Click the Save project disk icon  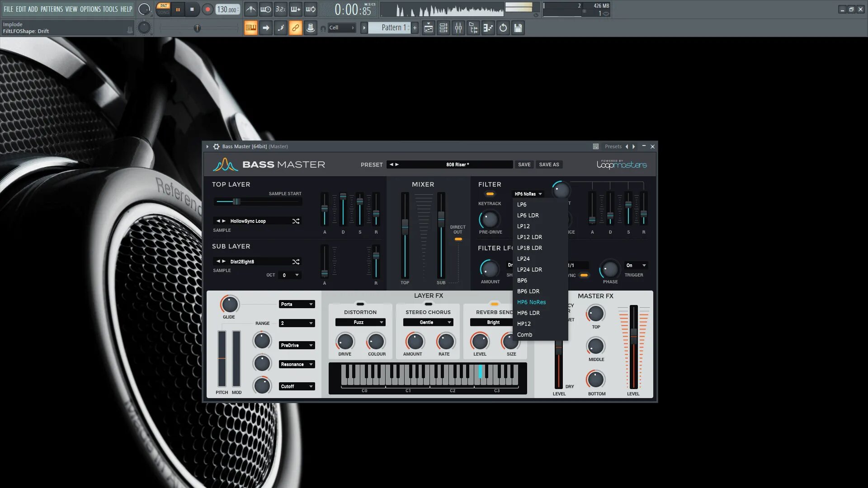[518, 28]
